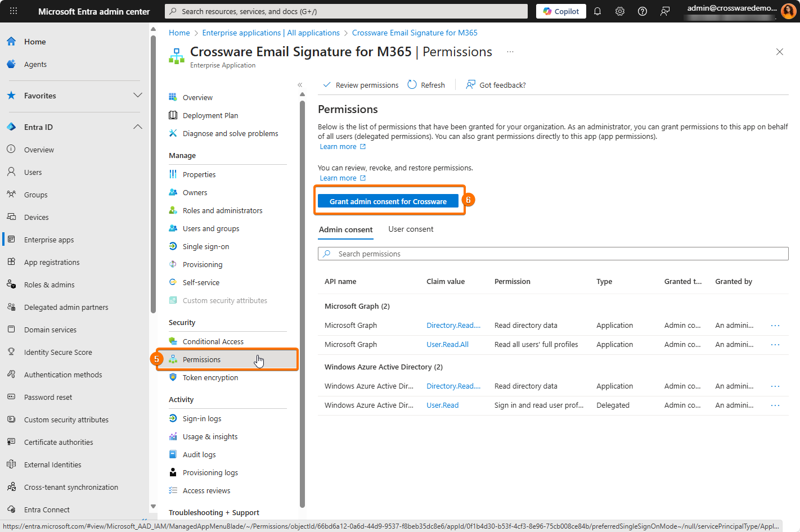Click Grant admin consent for Crossware
Image resolution: width=800 pixels, height=532 pixels.
[388, 201]
